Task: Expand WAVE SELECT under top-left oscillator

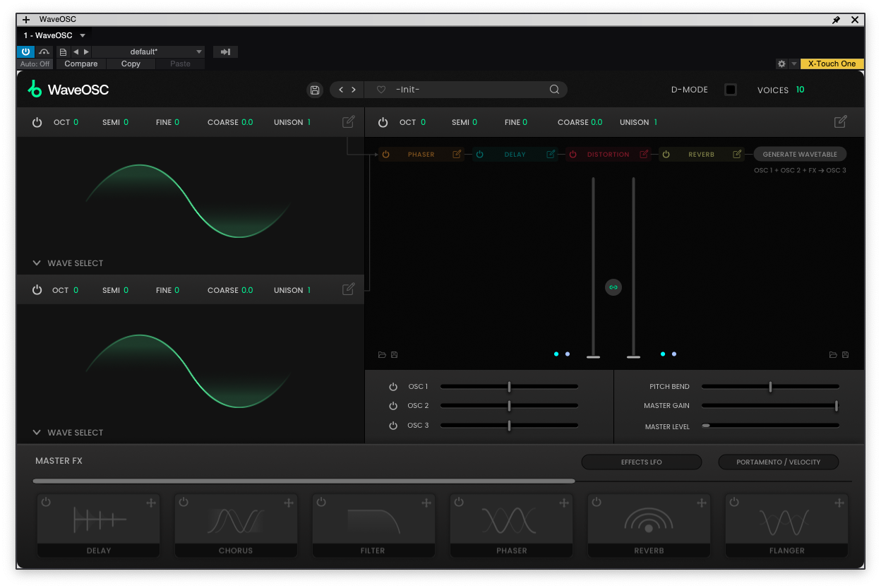Action: 68,263
